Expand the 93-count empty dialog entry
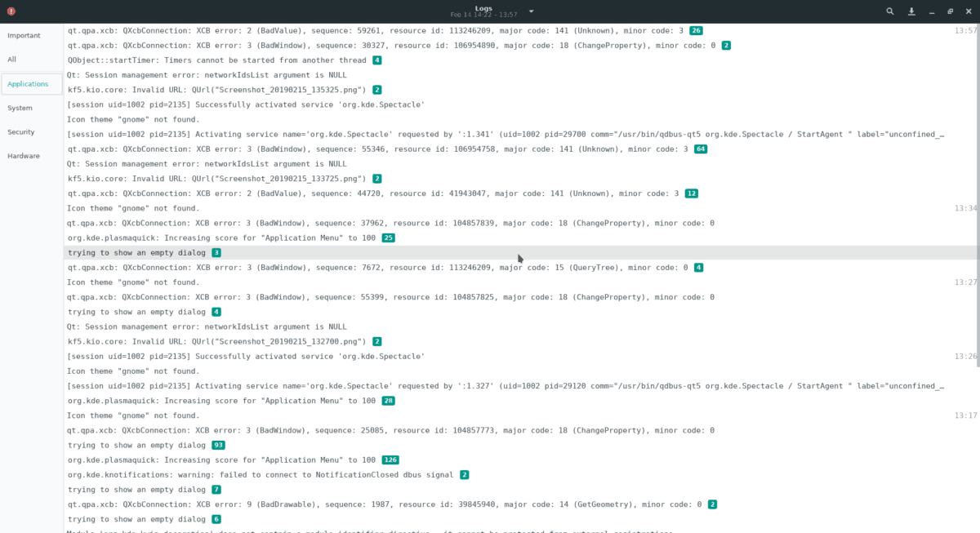 coord(522,445)
